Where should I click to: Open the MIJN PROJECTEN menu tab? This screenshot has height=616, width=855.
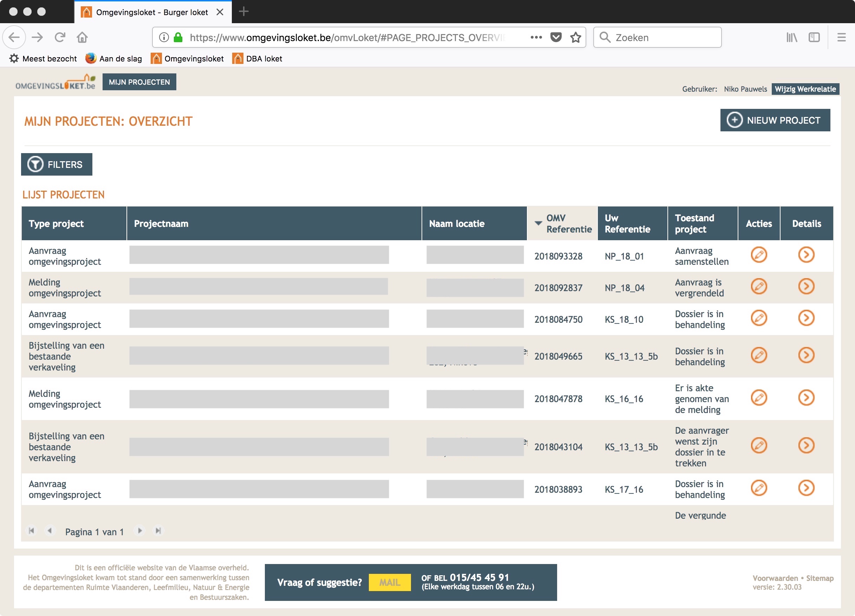(139, 82)
